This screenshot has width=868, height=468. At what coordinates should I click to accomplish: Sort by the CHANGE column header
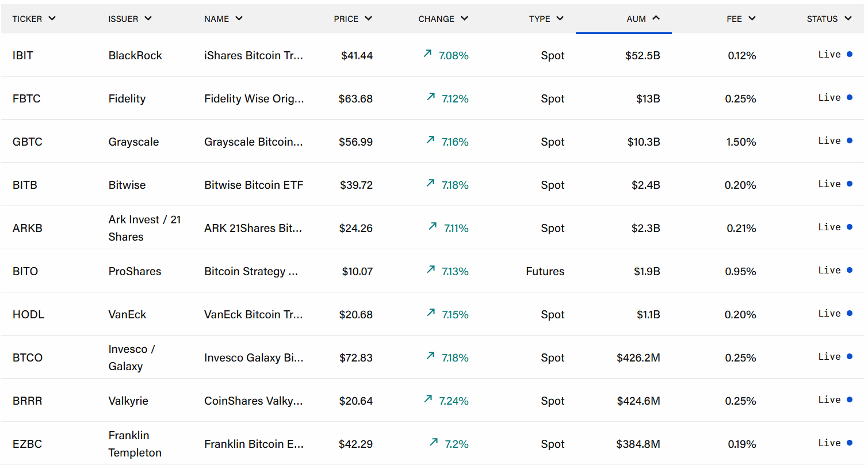tap(443, 19)
